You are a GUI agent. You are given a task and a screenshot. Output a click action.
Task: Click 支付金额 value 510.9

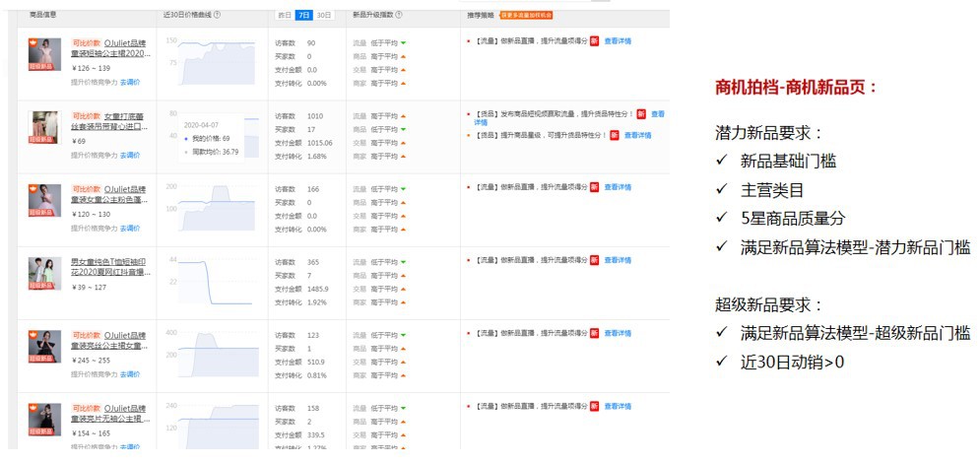coord(316,362)
